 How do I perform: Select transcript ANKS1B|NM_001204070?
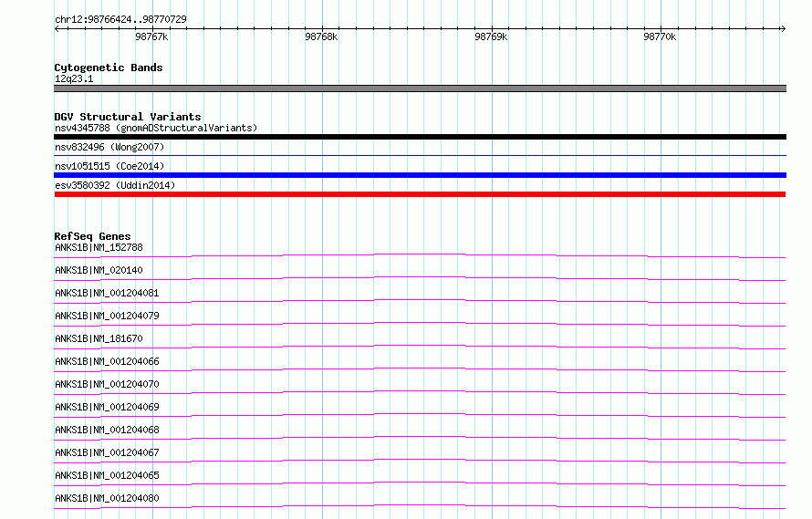[x=107, y=384]
